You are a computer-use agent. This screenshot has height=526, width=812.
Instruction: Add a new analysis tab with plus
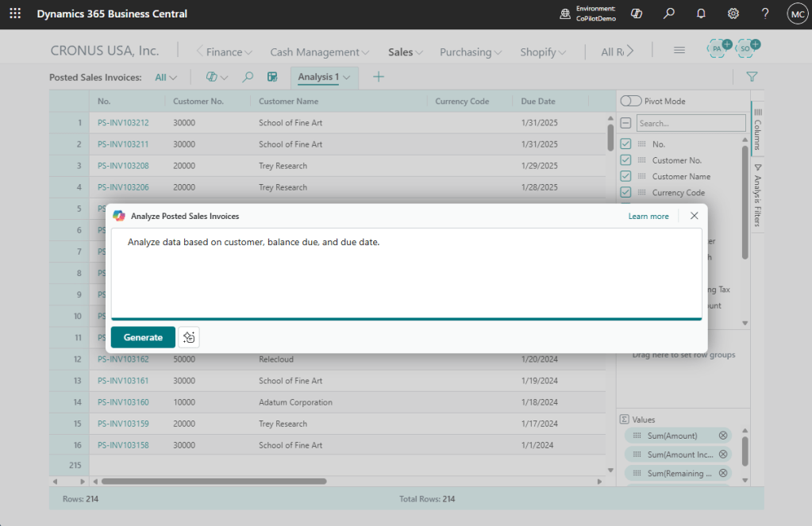point(379,77)
